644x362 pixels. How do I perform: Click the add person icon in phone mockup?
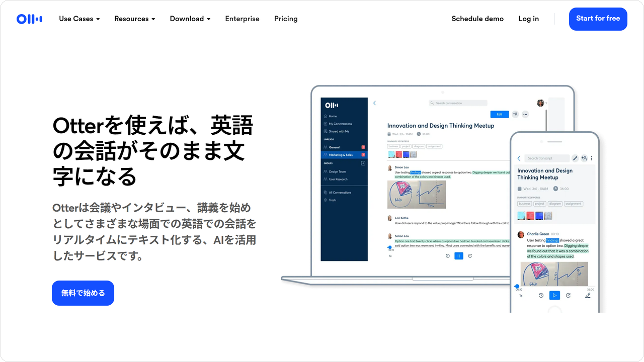point(584,158)
